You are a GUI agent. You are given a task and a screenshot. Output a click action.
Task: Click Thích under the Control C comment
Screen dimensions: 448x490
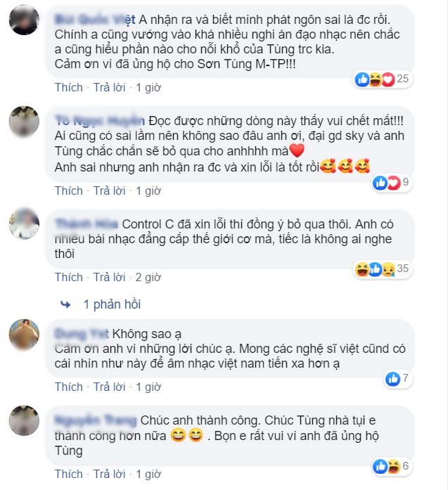[x=69, y=278]
